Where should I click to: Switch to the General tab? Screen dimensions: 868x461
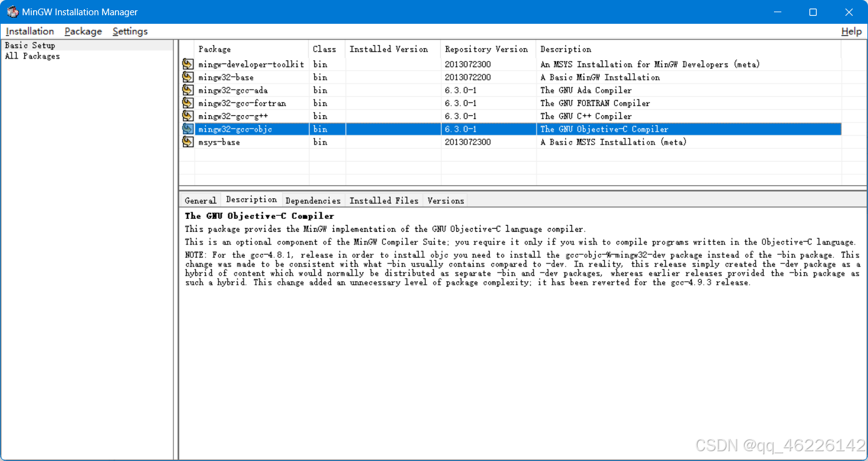pos(200,201)
